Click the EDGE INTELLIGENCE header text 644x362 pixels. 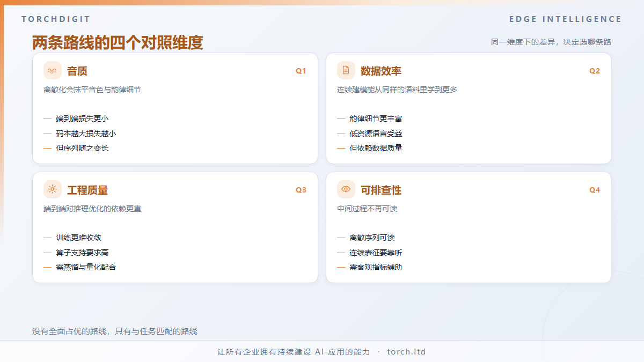(566, 19)
